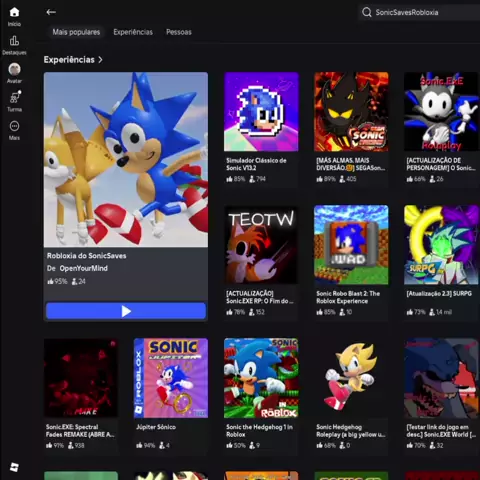Viewport: 480px width, 480px height.
Task: Expand the Experiências section chevron
Action: click(100, 60)
